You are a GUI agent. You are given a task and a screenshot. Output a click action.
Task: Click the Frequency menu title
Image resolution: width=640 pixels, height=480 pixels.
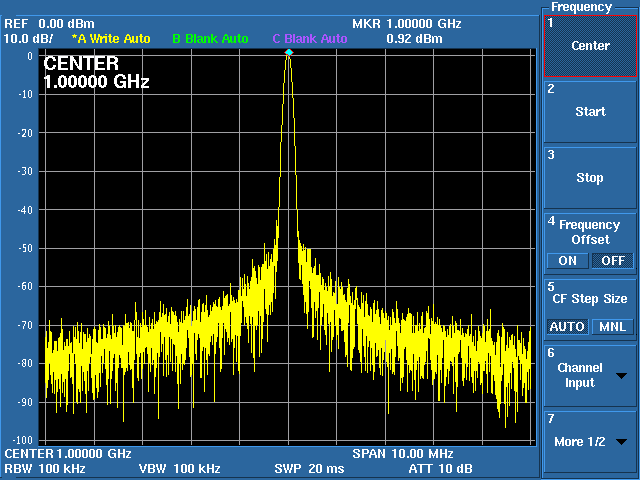pos(582,7)
